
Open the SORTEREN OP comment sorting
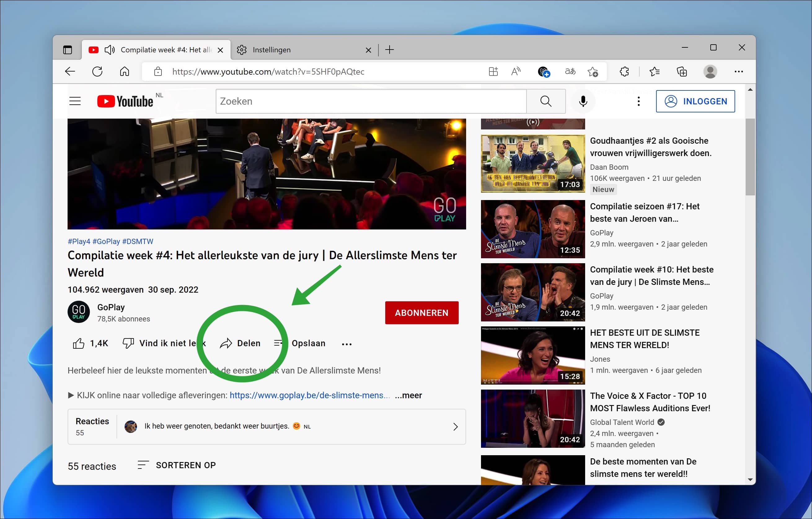[x=185, y=465]
